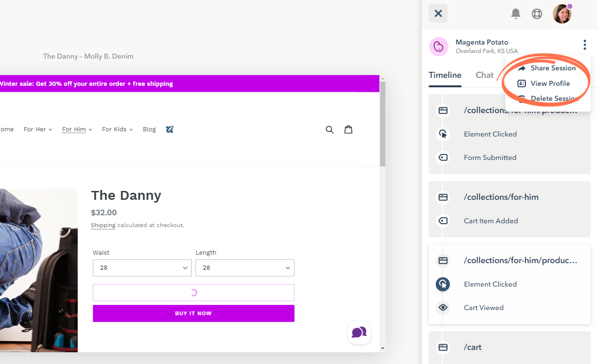
Task: Open the notifications bell
Action: click(516, 14)
